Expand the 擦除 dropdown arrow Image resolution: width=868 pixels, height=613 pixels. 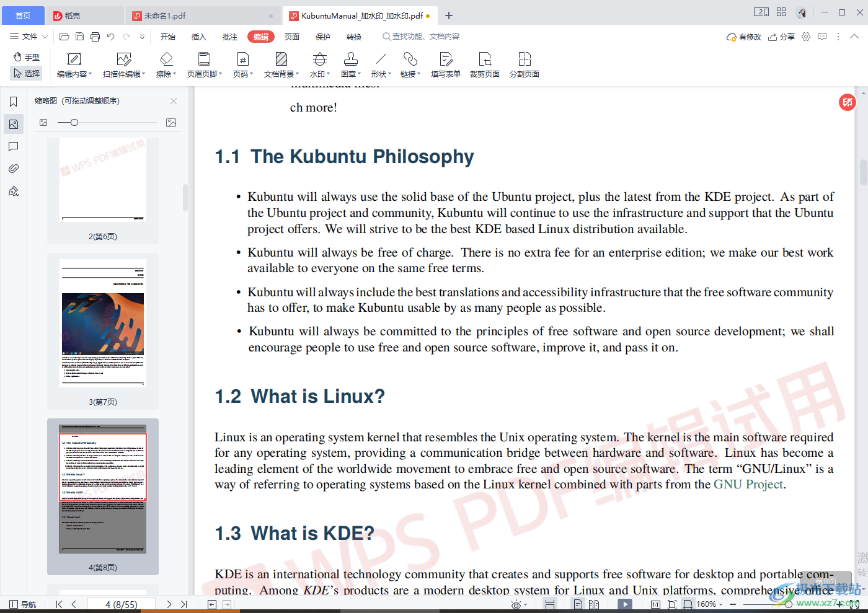point(175,74)
